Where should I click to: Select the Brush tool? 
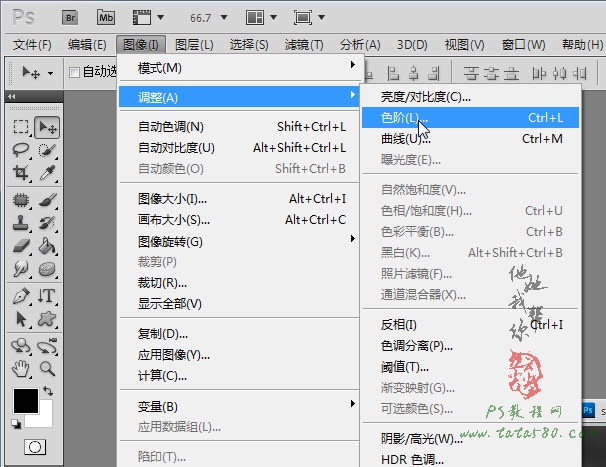[47, 200]
